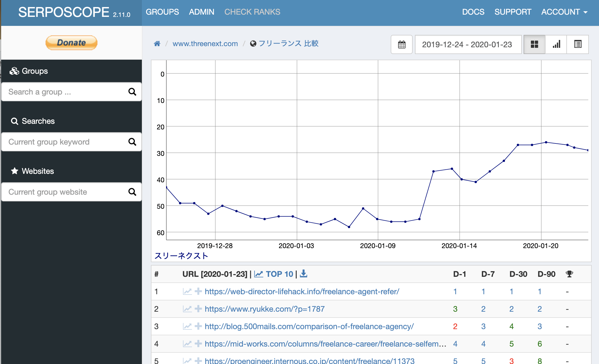Show chart for web-director-lifehack.info row

[187, 291]
